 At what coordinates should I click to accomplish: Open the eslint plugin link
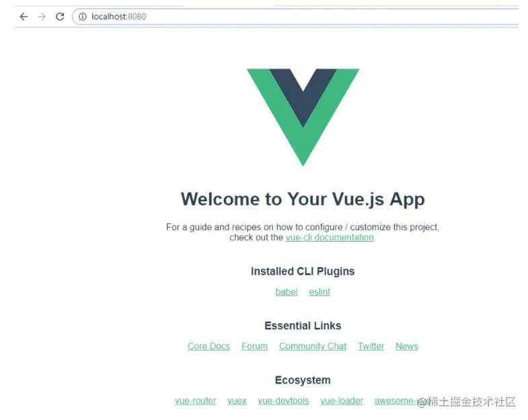coord(319,291)
